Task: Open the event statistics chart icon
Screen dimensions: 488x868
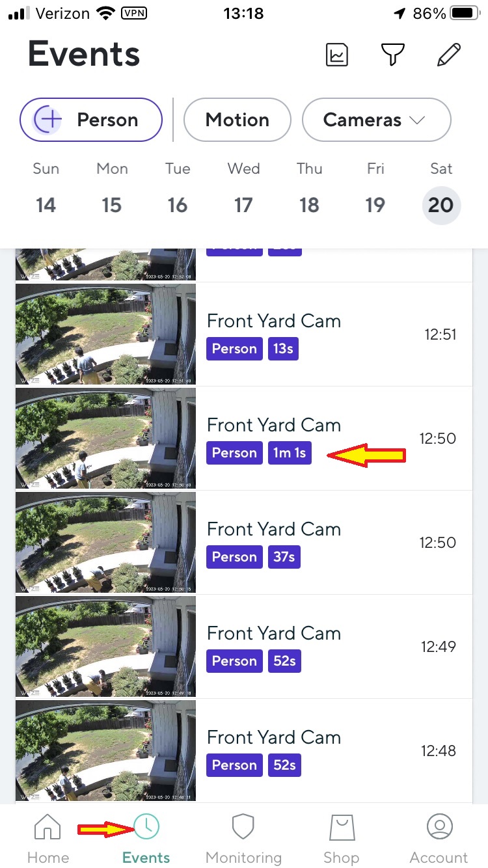Action: point(337,55)
